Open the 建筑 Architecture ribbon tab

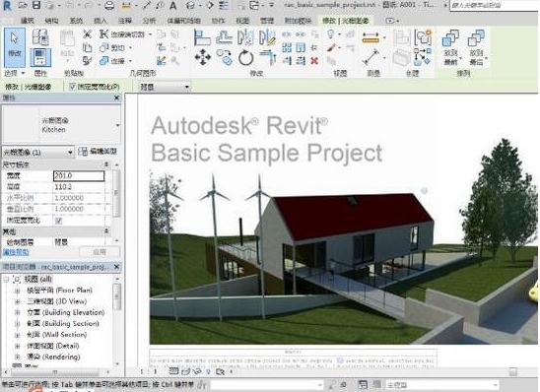coord(28,21)
